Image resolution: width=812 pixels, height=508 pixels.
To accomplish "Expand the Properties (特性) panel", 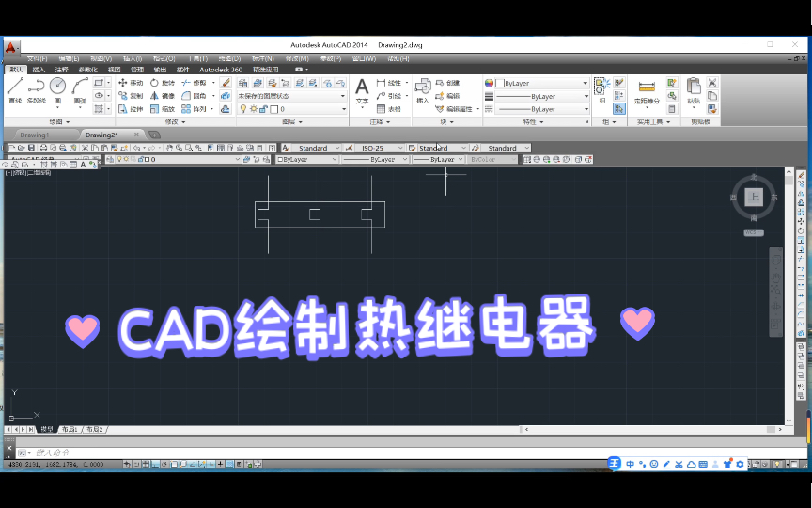I will coord(534,121).
